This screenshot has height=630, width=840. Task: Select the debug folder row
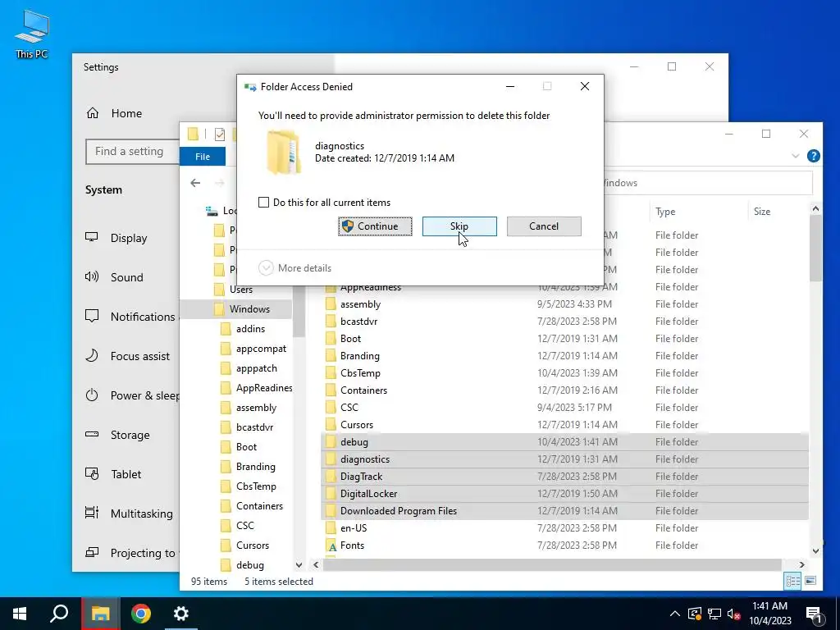pyautogui.click(x=564, y=442)
